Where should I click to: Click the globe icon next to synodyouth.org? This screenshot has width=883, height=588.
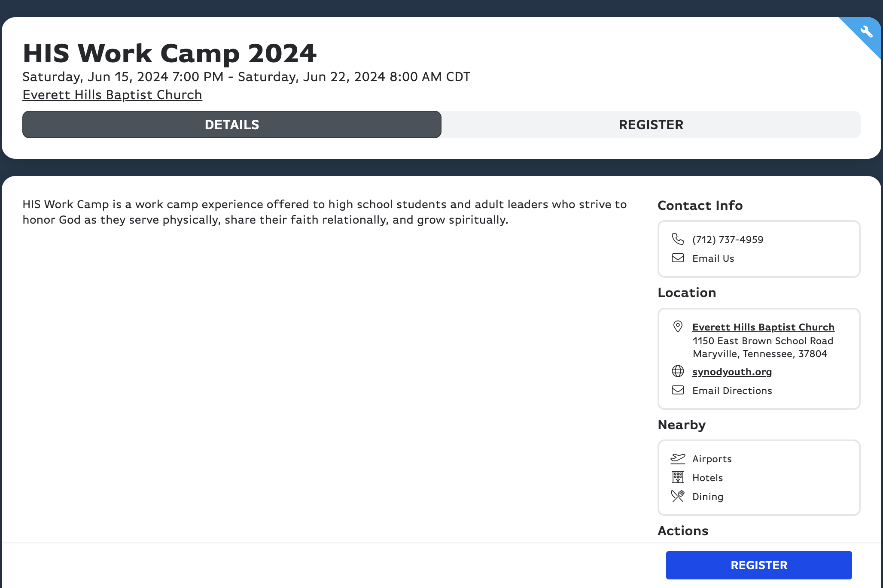pos(678,371)
